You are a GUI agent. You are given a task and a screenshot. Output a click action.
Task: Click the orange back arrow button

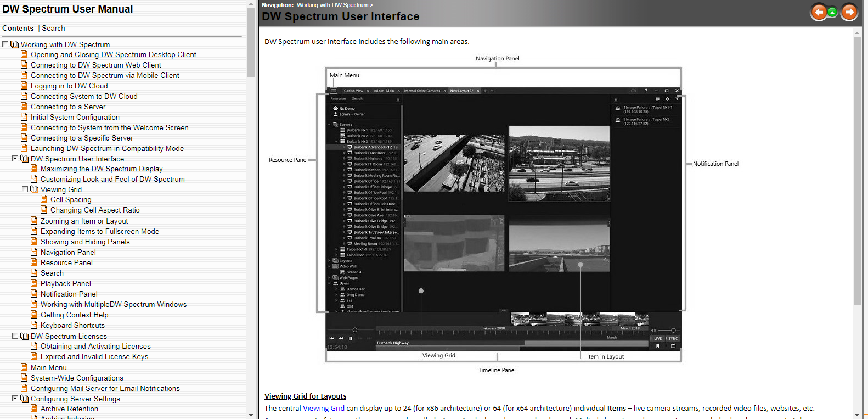click(x=819, y=12)
